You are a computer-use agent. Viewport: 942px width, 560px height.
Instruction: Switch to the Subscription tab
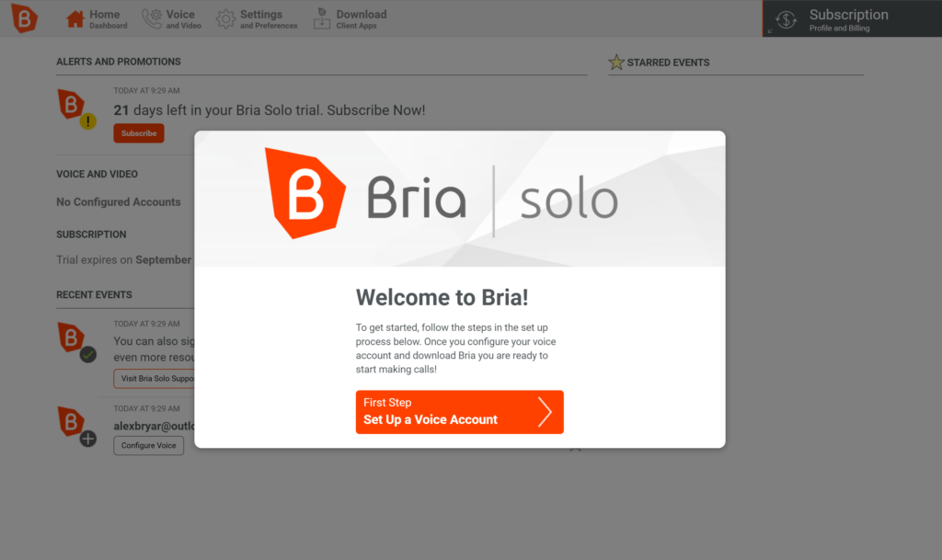click(x=847, y=17)
